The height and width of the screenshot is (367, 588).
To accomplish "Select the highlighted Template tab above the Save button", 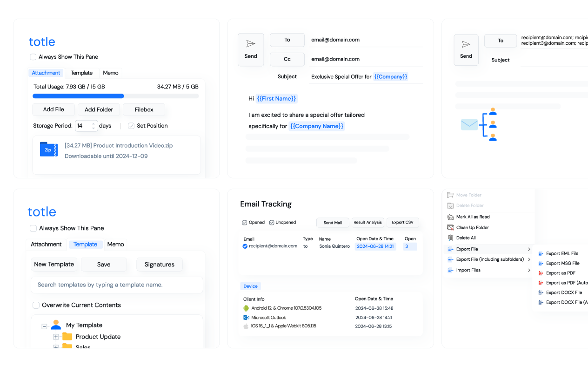I will [x=86, y=245].
